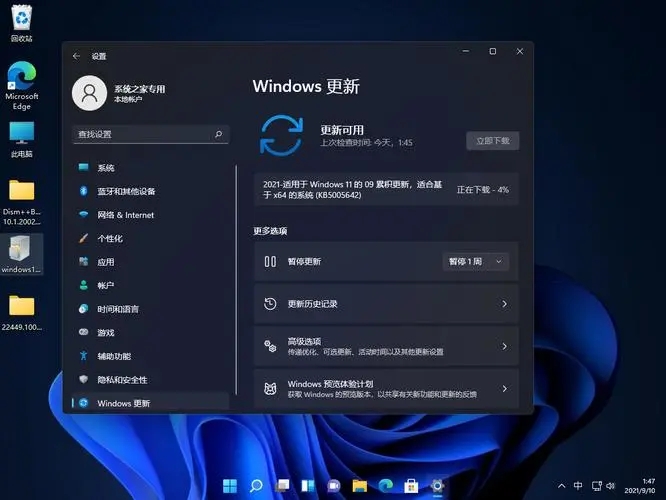Select 22449.100... folder on desktop

click(22, 313)
